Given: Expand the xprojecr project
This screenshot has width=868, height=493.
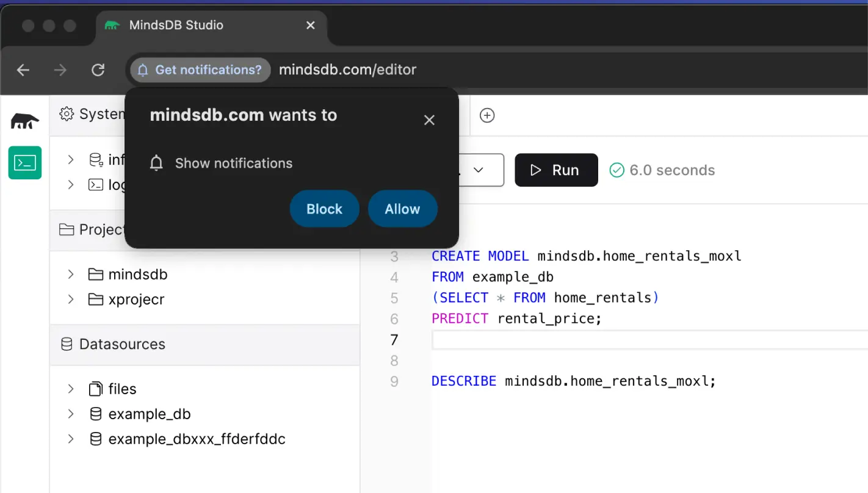Looking at the screenshot, I should pos(71,300).
